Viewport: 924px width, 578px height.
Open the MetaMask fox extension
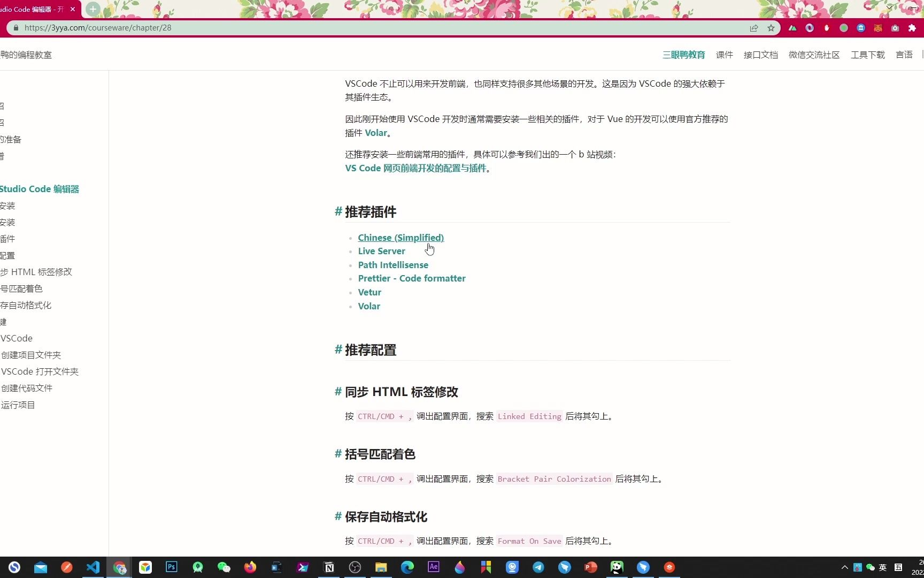[x=878, y=28]
